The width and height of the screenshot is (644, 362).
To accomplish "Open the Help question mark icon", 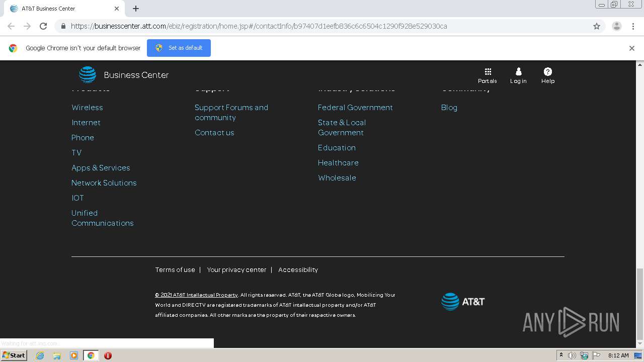I will coord(548,71).
